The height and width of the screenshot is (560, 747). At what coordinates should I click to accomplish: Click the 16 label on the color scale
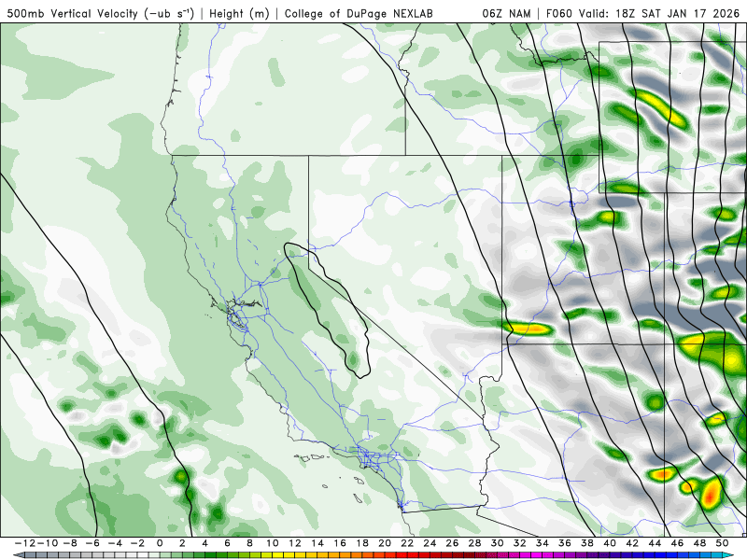[x=340, y=543]
